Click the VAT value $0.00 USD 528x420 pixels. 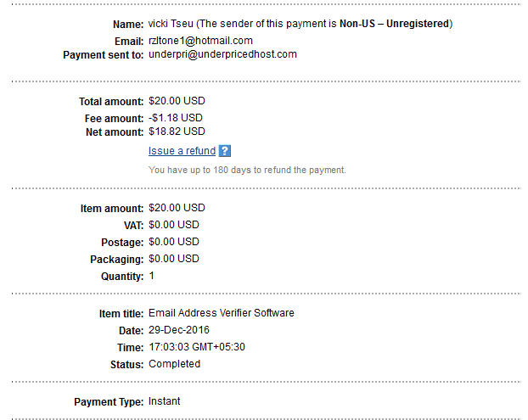point(174,225)
